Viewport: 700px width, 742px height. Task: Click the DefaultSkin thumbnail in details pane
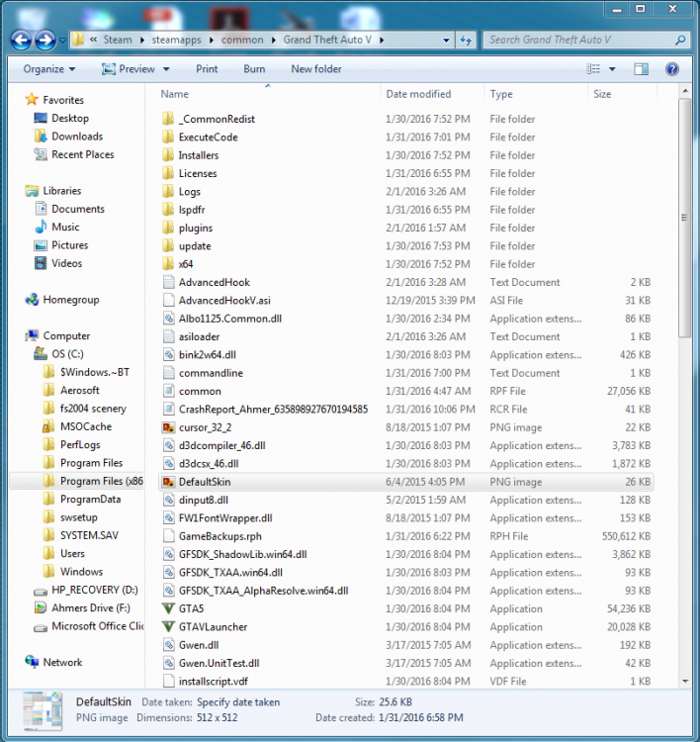44,710
